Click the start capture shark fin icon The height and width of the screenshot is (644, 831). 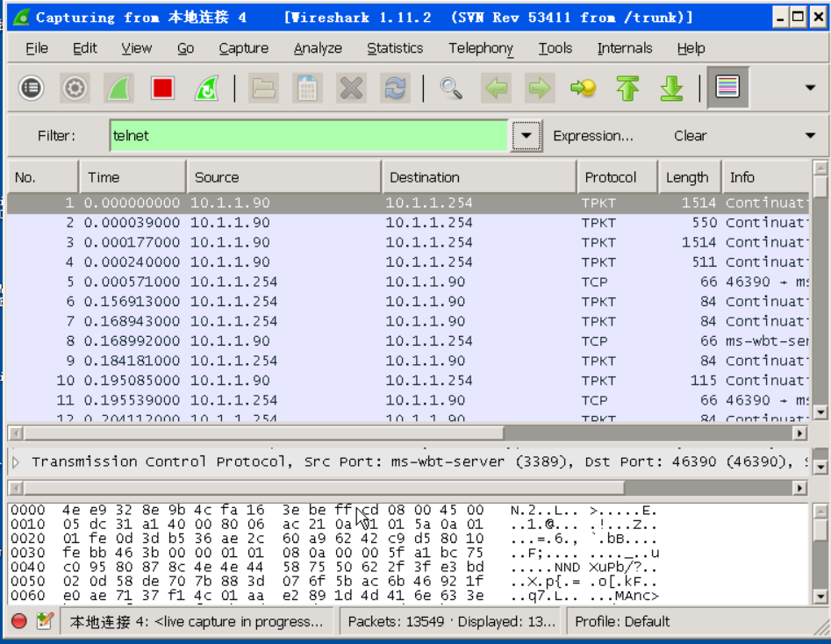coord(119,88)
